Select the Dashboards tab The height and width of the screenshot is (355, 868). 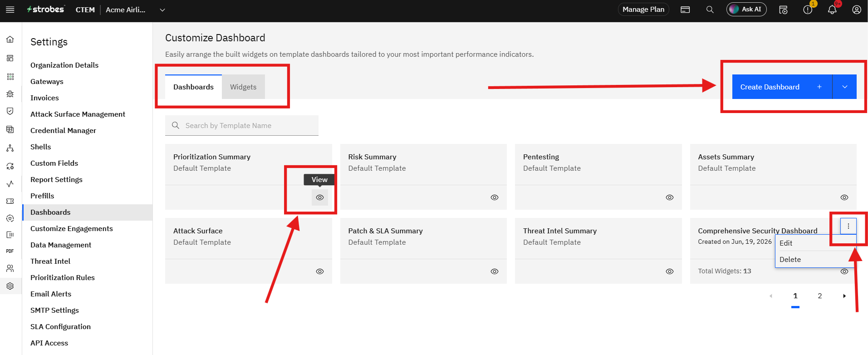point(193,87)
